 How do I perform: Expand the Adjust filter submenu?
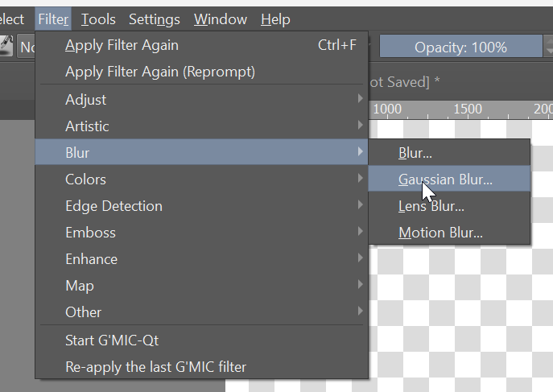click(85, 100)
